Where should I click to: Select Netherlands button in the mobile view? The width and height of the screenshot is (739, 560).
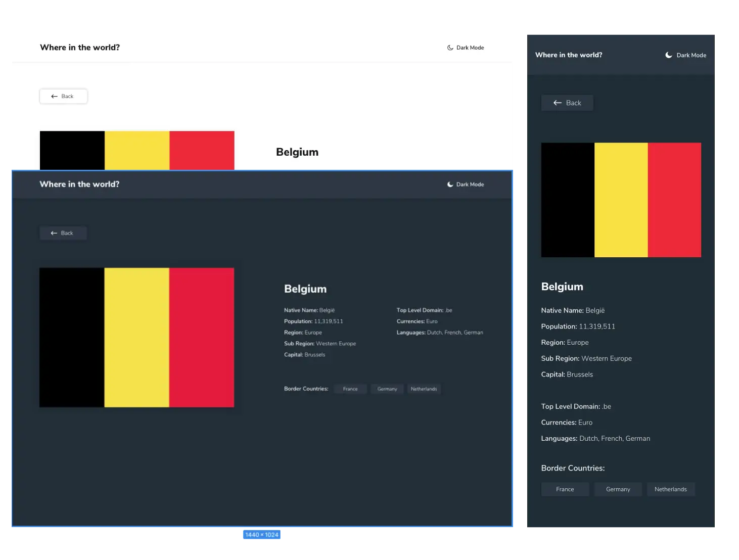[x=670, y=489]
